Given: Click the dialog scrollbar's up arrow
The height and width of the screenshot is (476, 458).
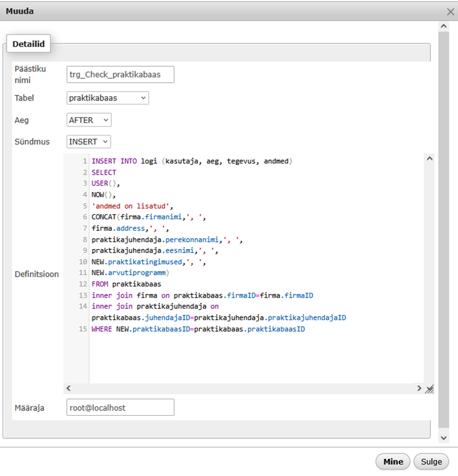Looking at the screenshot, I should pos(443,26).
